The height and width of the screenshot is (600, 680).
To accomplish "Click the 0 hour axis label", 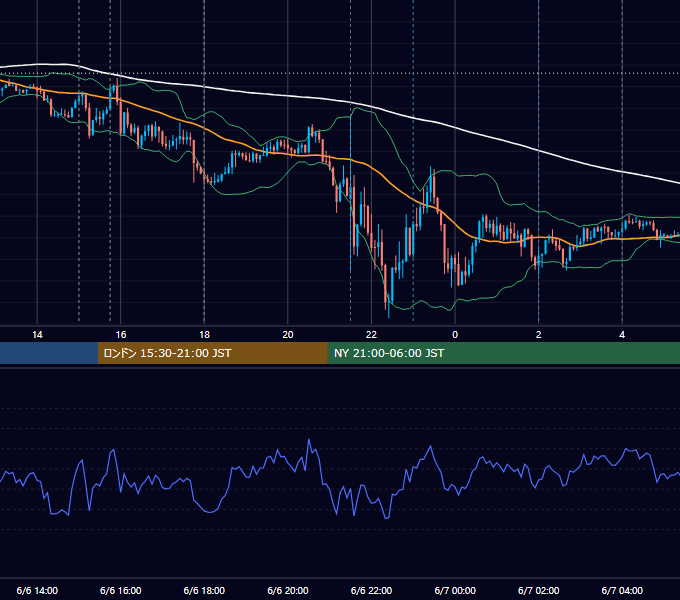I will point(455,335).
